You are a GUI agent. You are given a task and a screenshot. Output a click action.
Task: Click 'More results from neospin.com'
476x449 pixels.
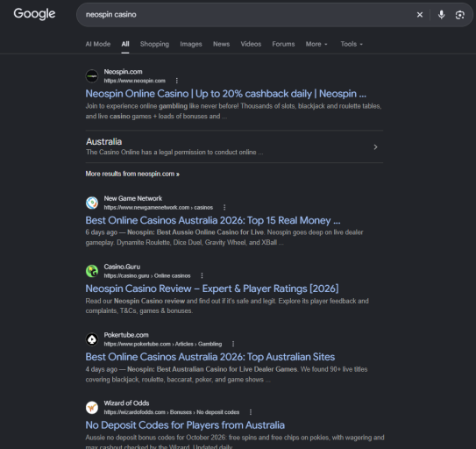pyautogui.click(x=132, y=174)
